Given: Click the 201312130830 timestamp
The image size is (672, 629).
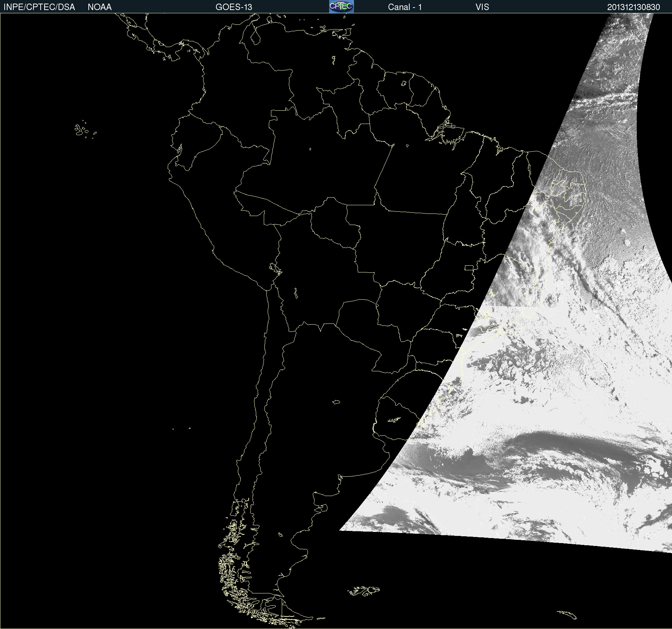Looking at the screenshot, I should [634, 7].
